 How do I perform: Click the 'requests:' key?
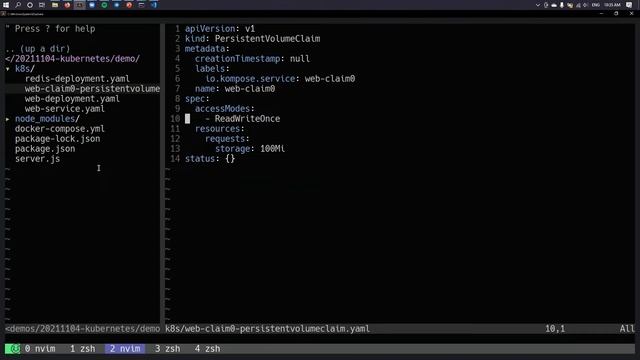tap(227, 139)
